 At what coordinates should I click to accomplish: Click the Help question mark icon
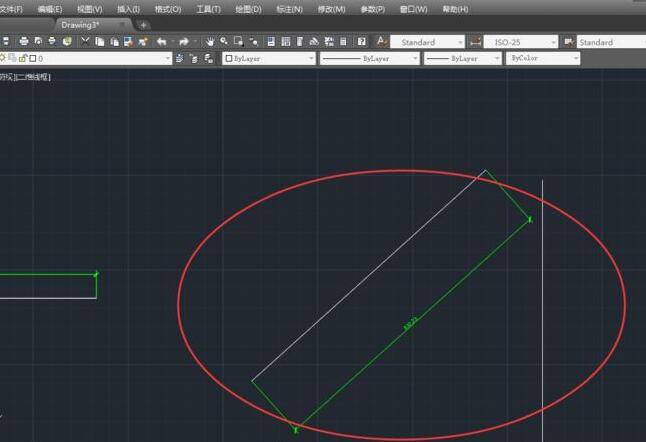click(x=361, y=42)
